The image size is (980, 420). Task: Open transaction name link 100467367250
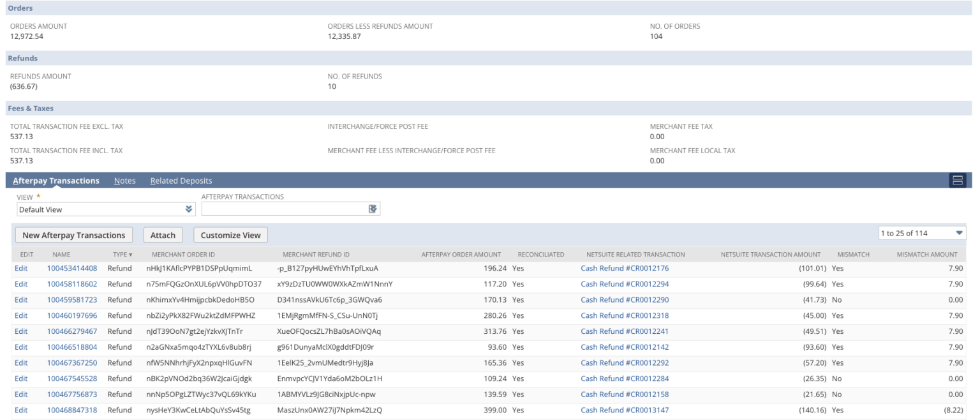click(72, 363)
